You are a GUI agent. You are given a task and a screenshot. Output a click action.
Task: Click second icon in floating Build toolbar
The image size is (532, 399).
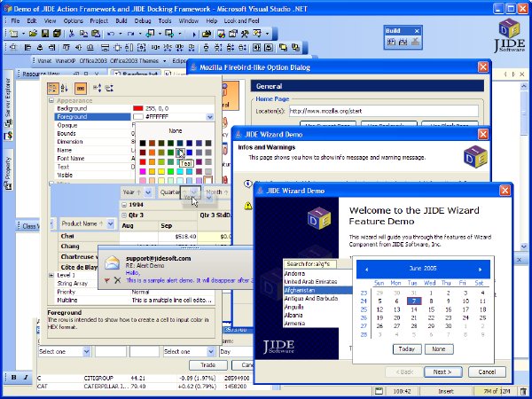coord(403,42)
